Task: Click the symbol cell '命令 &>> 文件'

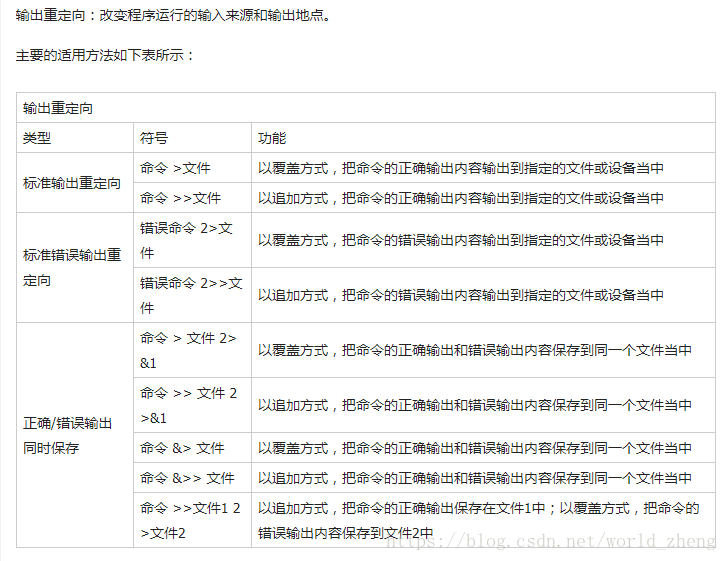Action: [x=192, y=478]
